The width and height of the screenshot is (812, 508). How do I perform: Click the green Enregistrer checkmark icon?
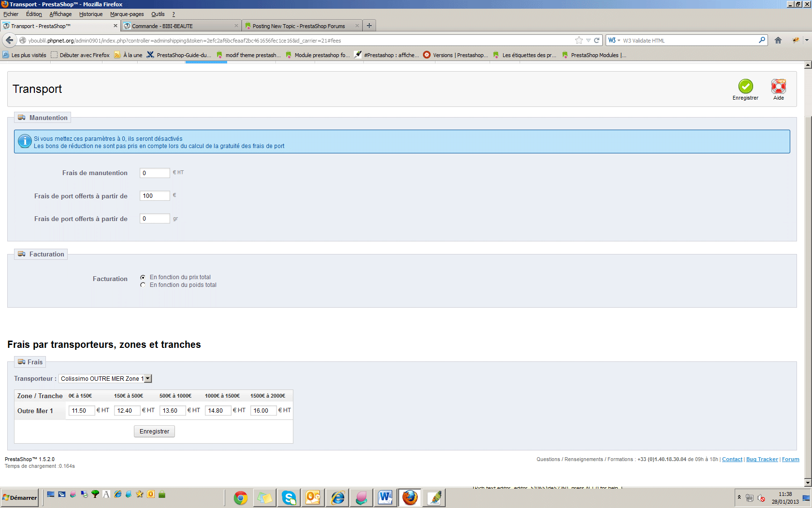click(745, 86)
